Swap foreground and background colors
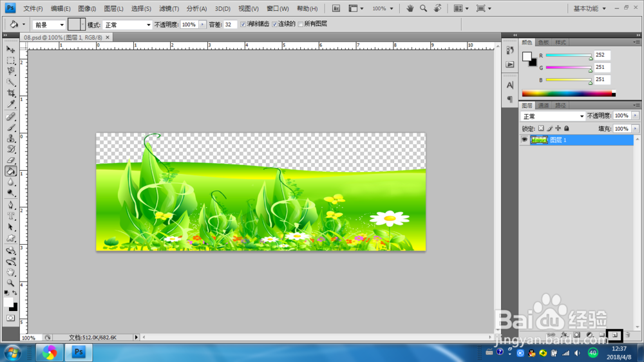Viewport: 644px width, 362px height. tap(15, 292)
